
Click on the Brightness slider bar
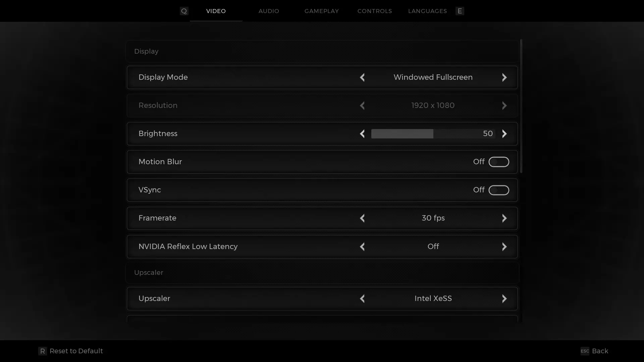click(433, 134)
